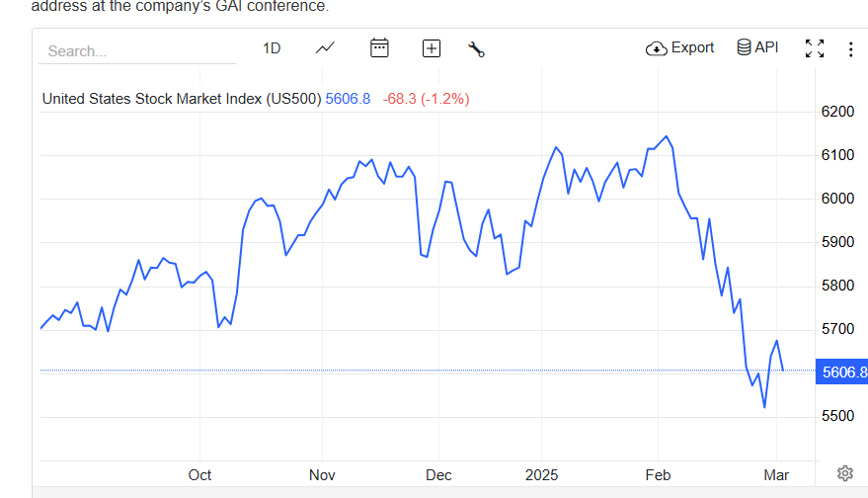Open chart settings gear in corner

click(x=845, y=472)
